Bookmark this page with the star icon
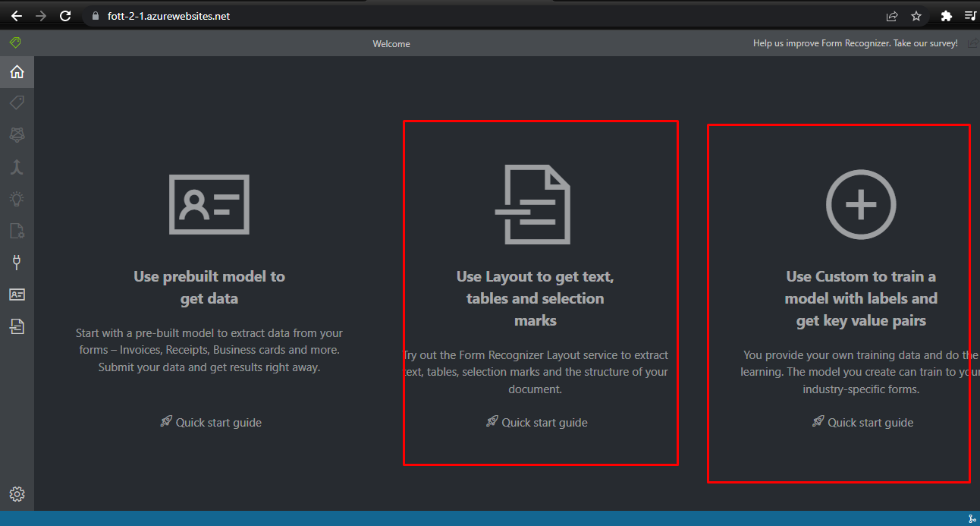980x526 pixels. tap(916, 15)
